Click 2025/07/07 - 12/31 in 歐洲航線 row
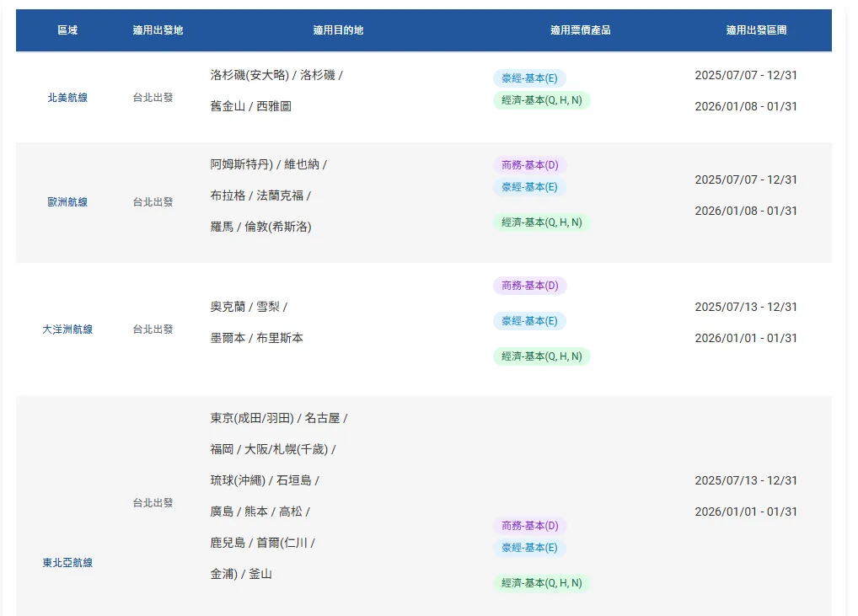This screenshot has height=616, width=858. [746, 179]
